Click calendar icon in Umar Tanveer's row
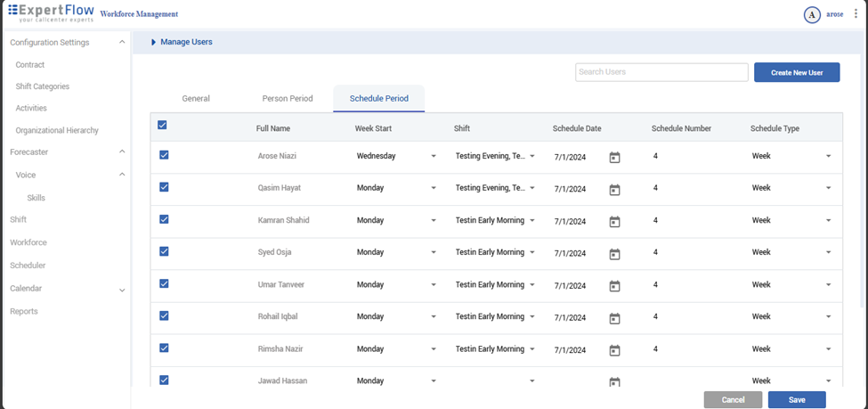The width and height of the screenshot is (868, 409). [x=614, y=286]
